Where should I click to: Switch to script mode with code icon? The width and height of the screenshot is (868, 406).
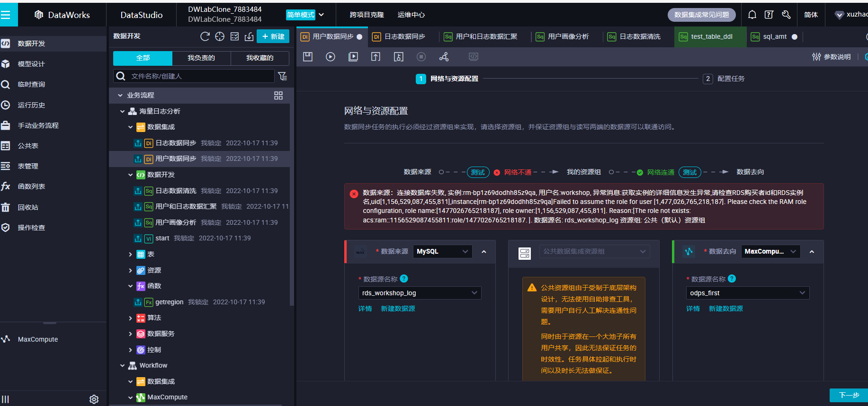(474, 57)
